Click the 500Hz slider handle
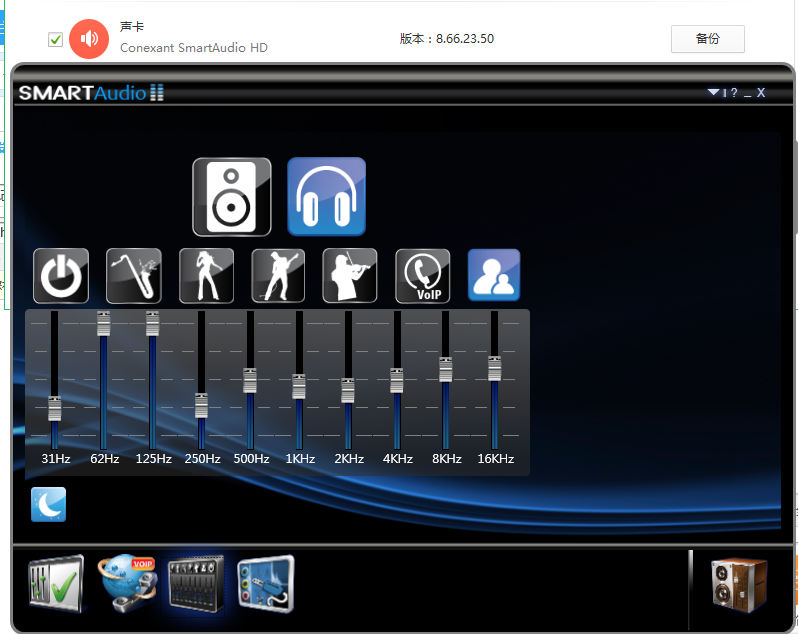Screen dimensions: 798x634 250,381
